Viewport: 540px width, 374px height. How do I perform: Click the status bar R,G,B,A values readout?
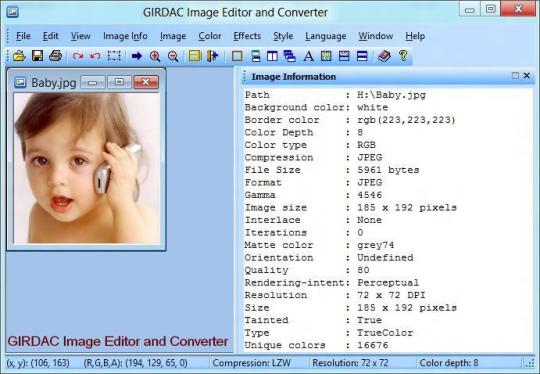point(135,363)
